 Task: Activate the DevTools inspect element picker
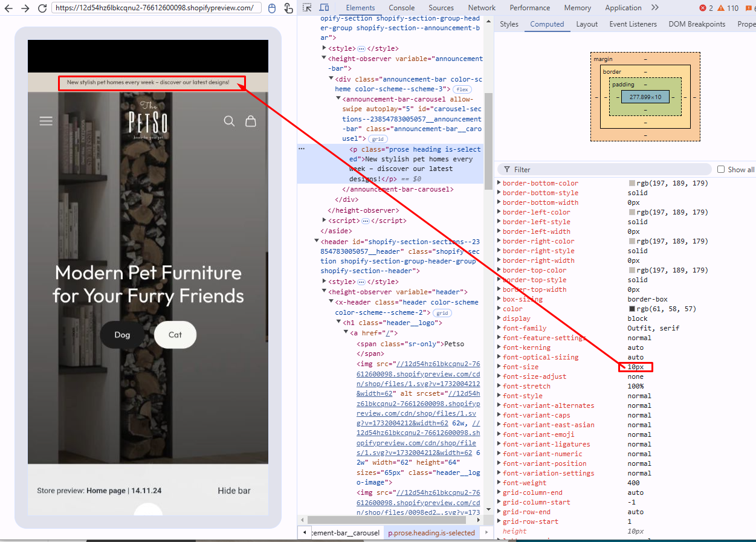(x=308, y=8)
